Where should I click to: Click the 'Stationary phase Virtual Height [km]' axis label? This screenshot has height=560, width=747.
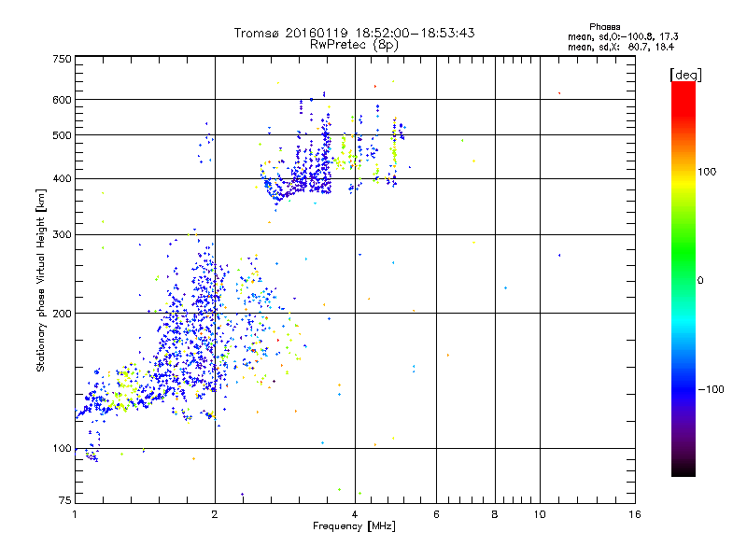(x=41, y=280)
